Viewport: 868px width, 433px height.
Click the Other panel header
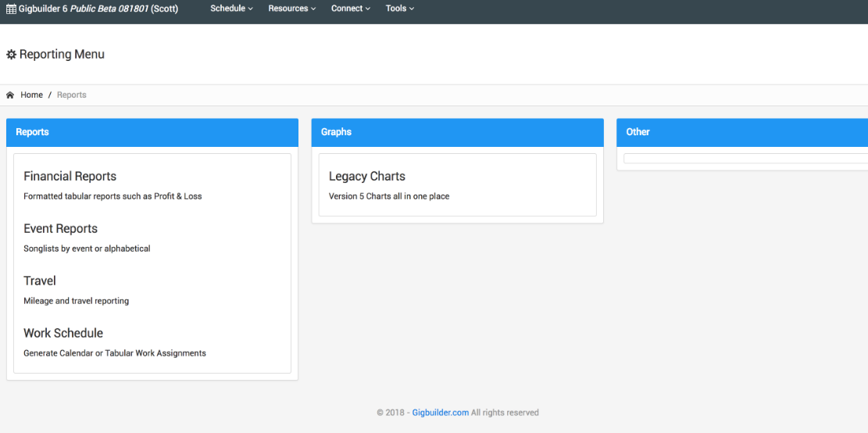tap(741, 132)
